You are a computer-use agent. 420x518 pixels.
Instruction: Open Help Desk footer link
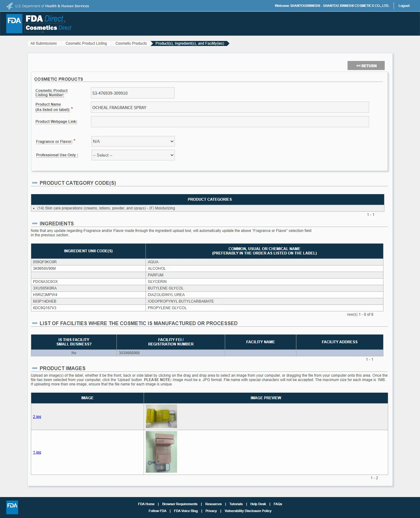pos(258,504)
